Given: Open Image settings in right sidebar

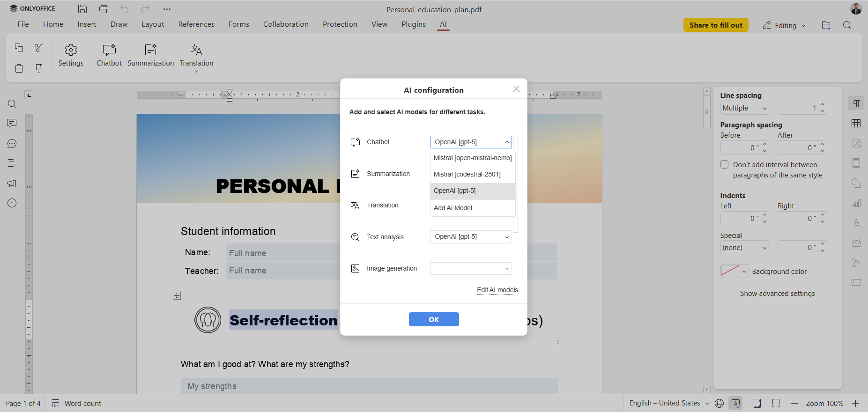Looking at the screenshot, I should [x=856, y=144].
